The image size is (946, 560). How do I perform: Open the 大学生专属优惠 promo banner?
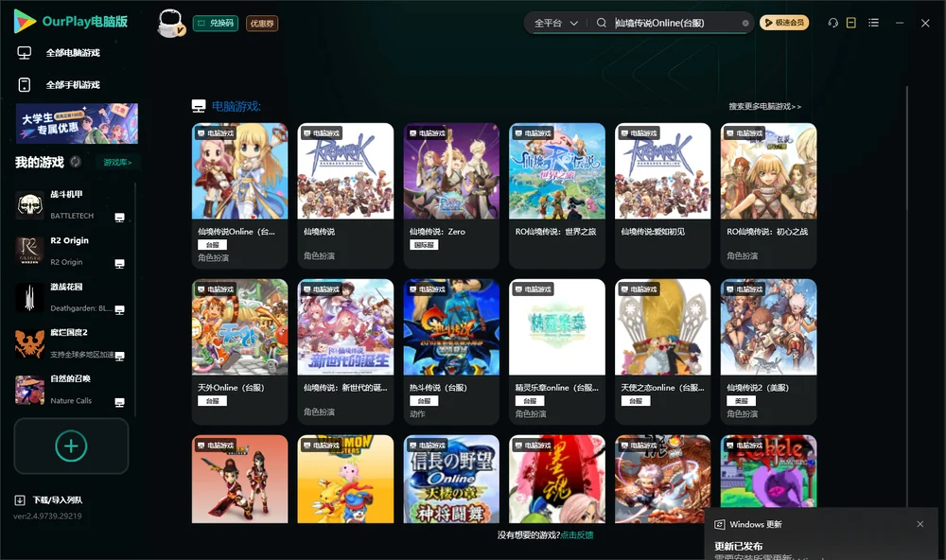point(77,123)
